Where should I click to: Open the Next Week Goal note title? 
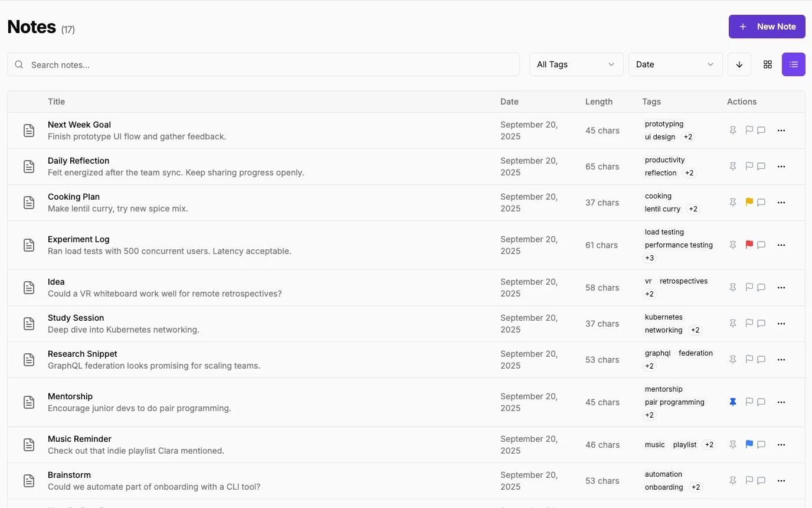(79, 125)
